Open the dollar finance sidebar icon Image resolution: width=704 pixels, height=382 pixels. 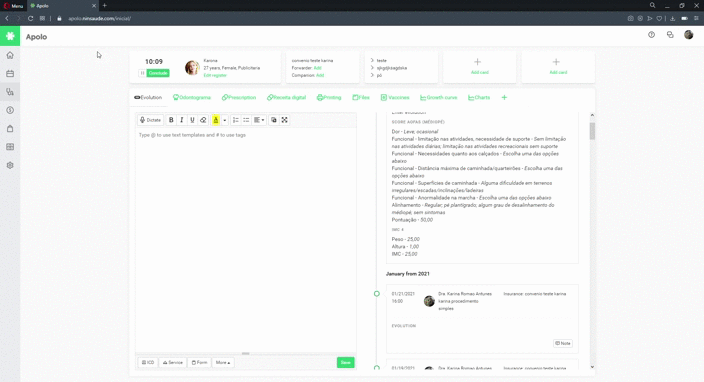pos(10,110)
